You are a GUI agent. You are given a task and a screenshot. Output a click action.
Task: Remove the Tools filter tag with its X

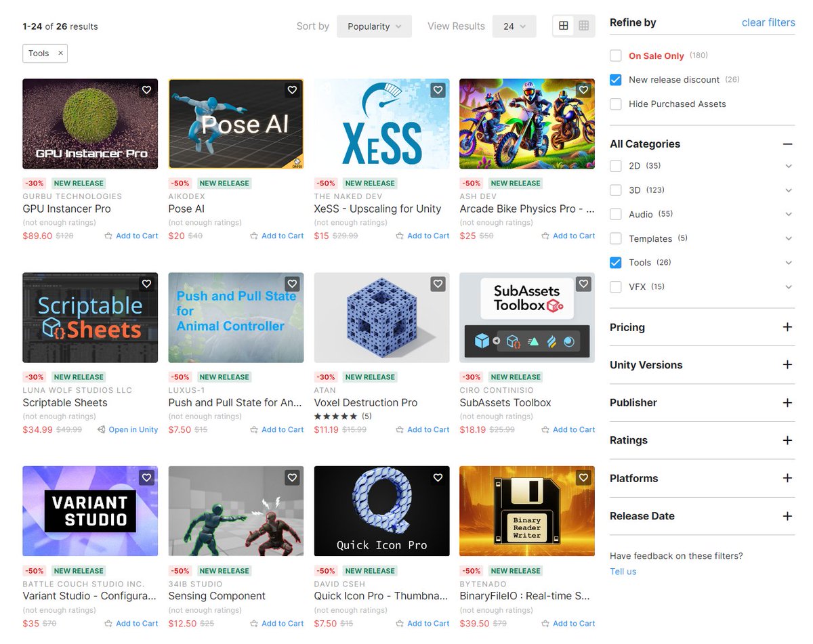click(x=60, y=53)
